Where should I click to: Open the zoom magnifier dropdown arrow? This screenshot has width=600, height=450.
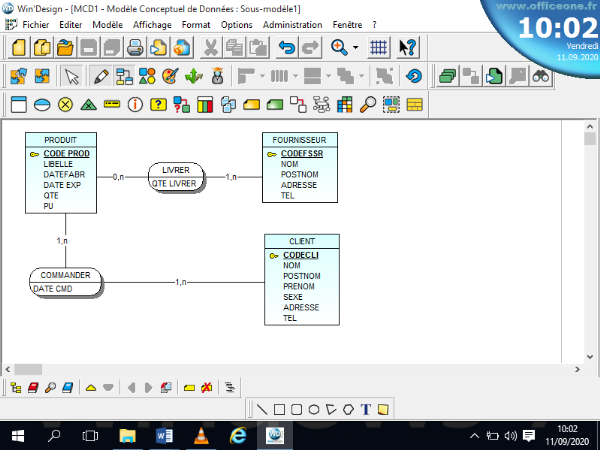355,47
